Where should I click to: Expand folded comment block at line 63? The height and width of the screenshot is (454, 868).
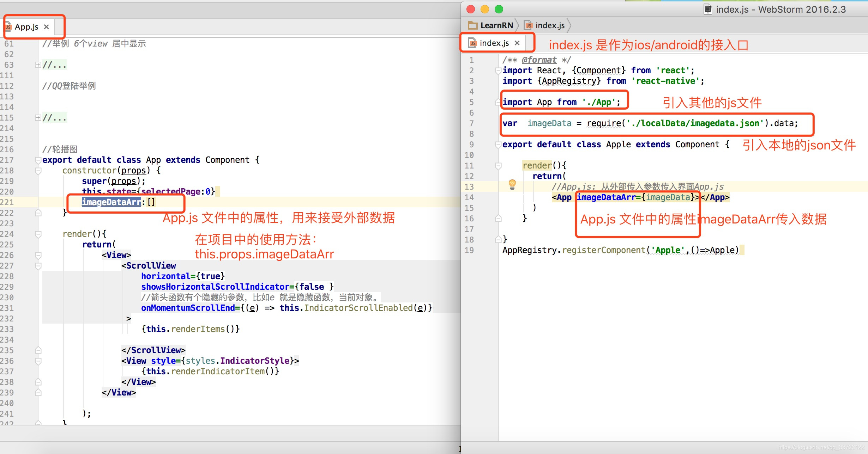point(38,65)
